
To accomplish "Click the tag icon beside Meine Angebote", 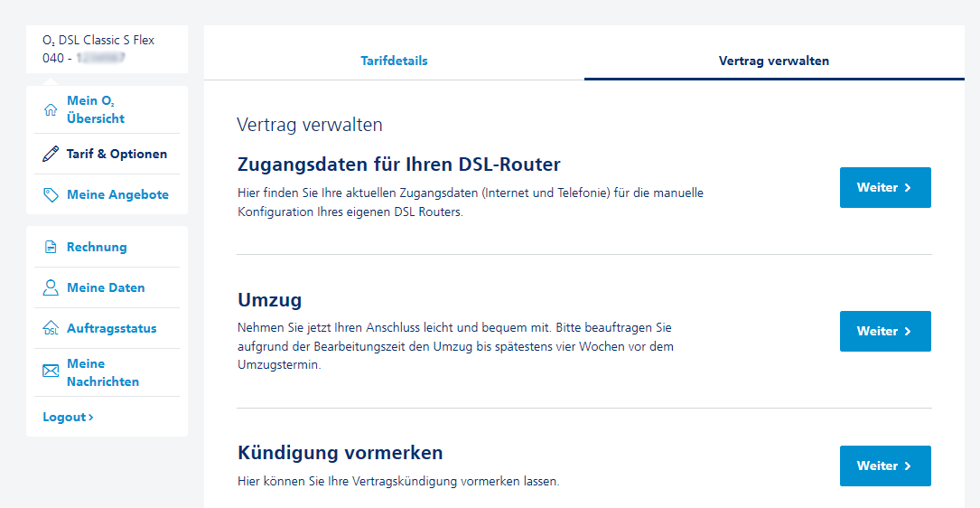I will pyautogui.click(x=51, y=194).
